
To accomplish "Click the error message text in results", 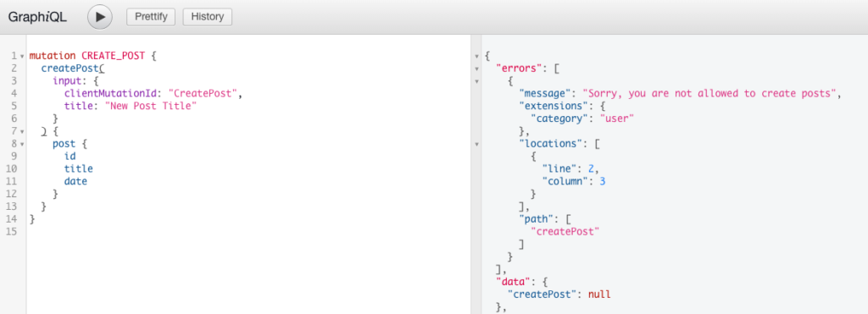I will 709,93.
